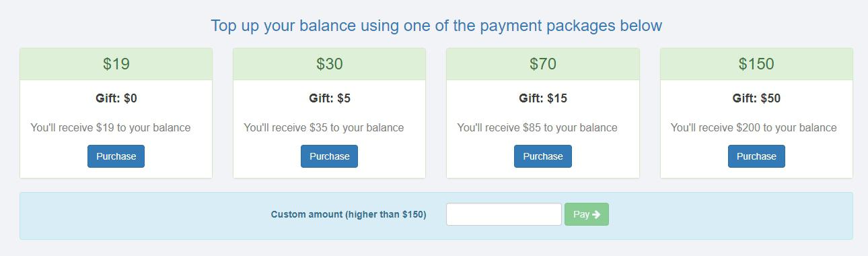Click 'You'll receive $85 to your balance' text
868x256 pixels.
(x=537, y=127)
